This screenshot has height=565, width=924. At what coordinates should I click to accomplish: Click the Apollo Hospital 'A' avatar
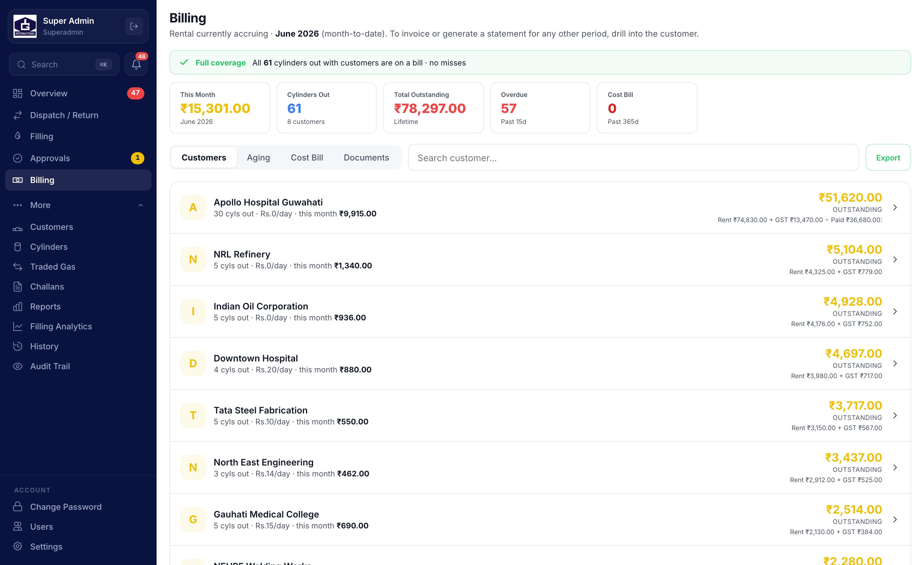point(193,207)
